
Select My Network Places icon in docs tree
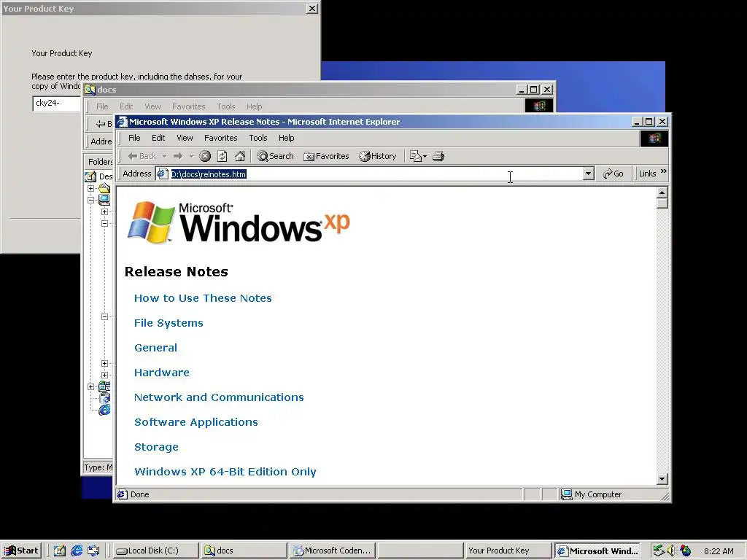click(x=104, y=386)
